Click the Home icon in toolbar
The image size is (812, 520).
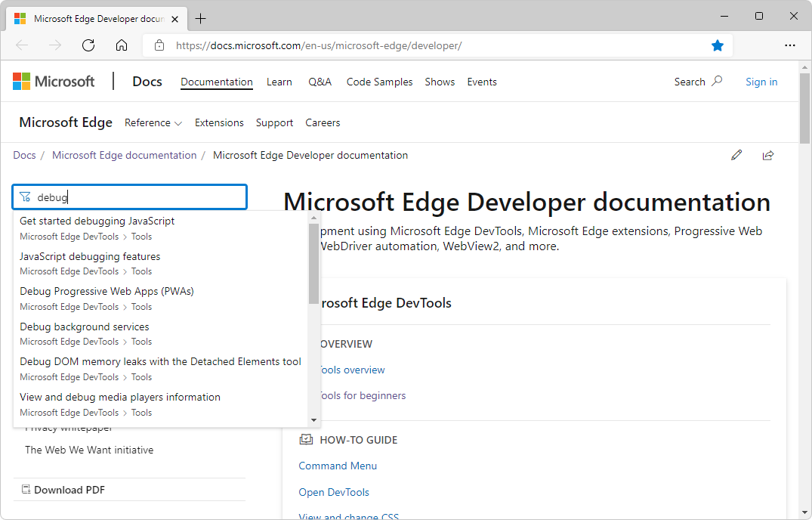coord(122,45)
